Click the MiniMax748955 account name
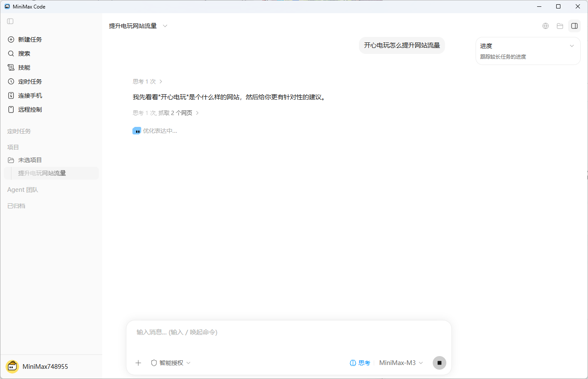This screenshot has width=588, height=379. click(x=45, y=367)
